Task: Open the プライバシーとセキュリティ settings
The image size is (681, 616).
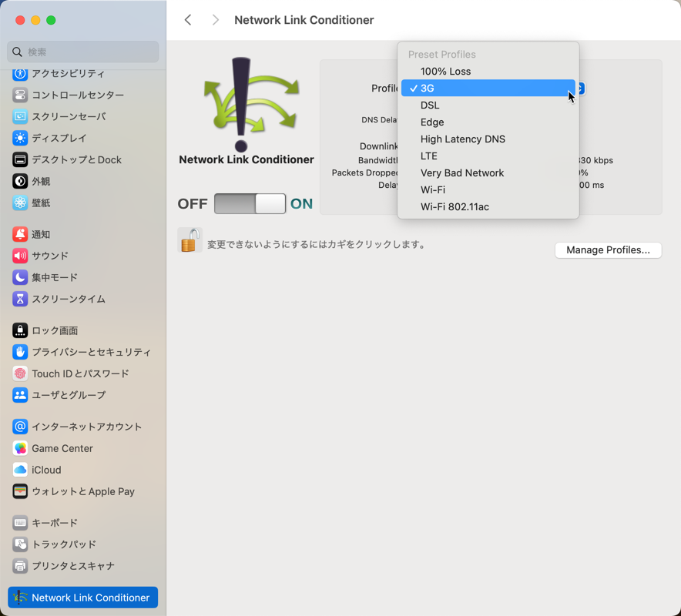Action: click(82, 352)
